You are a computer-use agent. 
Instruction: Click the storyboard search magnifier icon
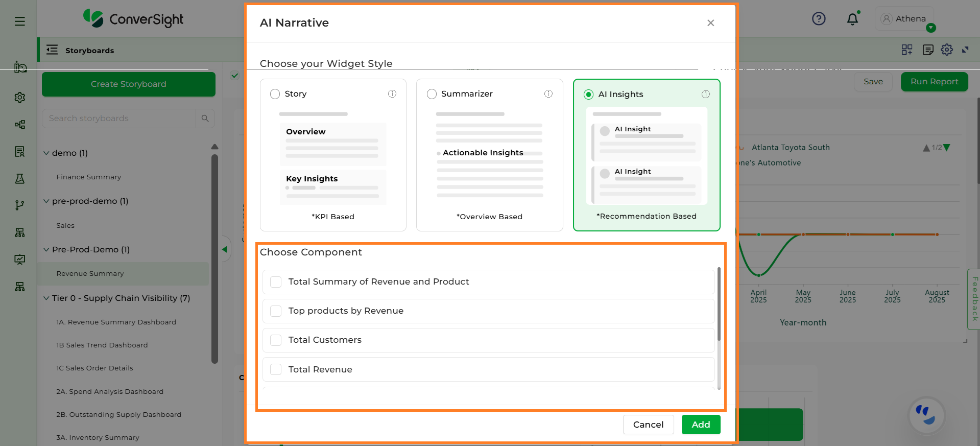click(x=205, y=119)
